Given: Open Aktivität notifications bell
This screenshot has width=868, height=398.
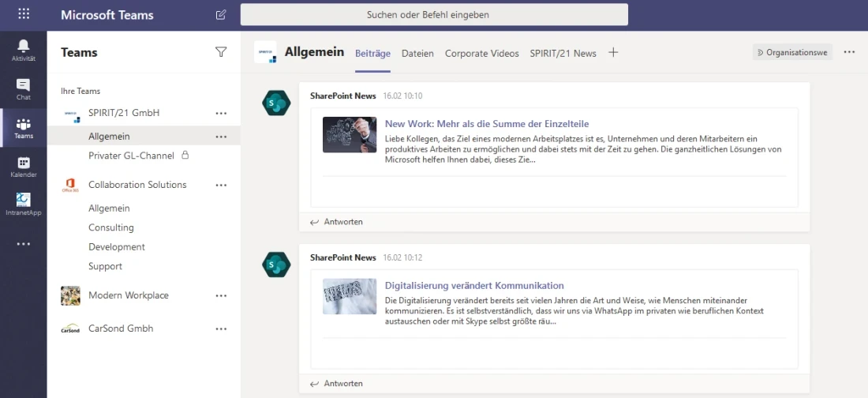Looking at the screenshot, I should (23, 50).
